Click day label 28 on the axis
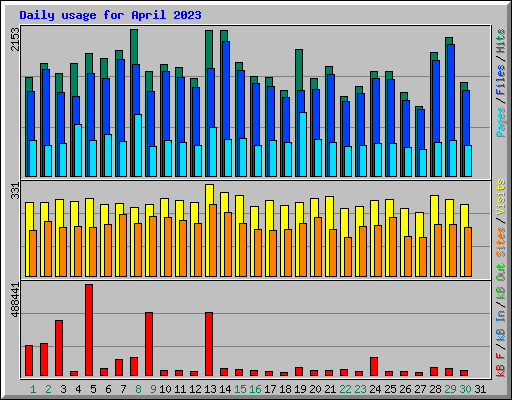Viewport: 512px width, 400px height. (x=435, y=389)
